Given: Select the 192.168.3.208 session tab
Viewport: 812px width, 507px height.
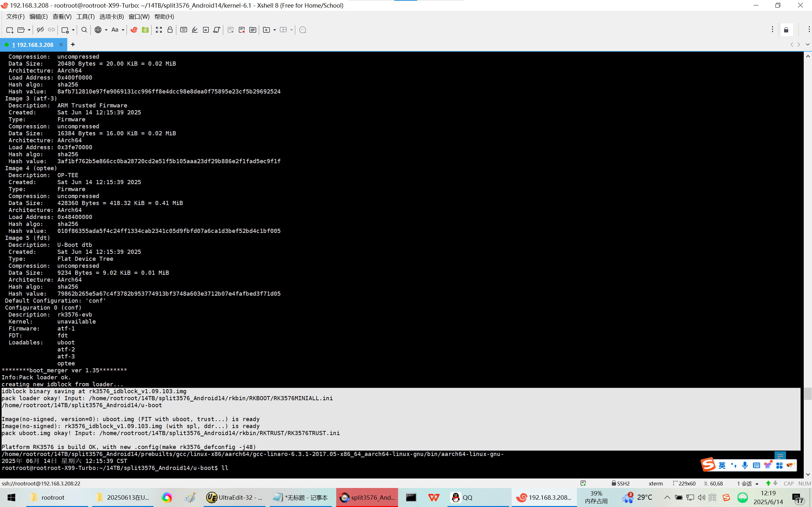Looking at the screenshot, I should coord(33,45).
